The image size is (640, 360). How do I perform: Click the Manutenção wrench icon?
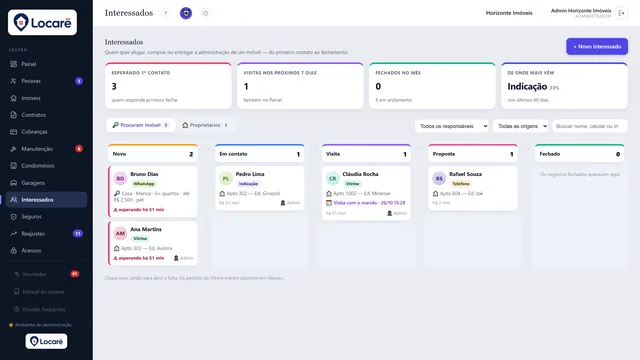pyautogui.click(x=13, y=149)
